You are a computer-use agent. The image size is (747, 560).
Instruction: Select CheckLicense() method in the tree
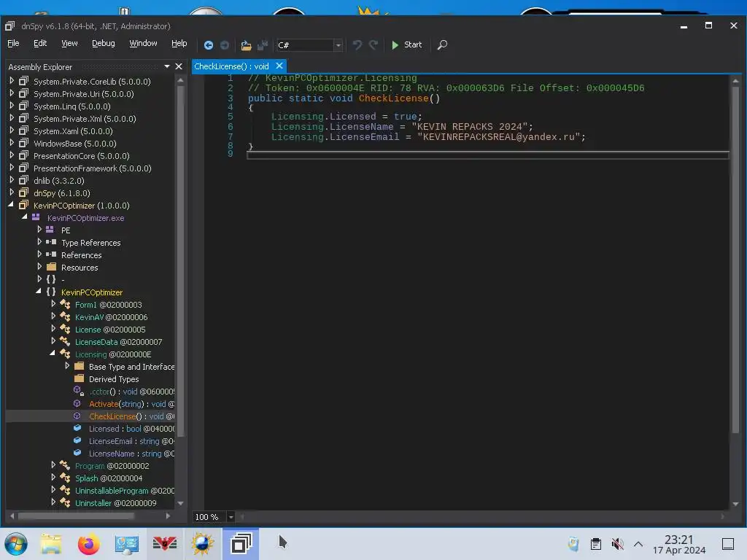[x=131, y=416]
